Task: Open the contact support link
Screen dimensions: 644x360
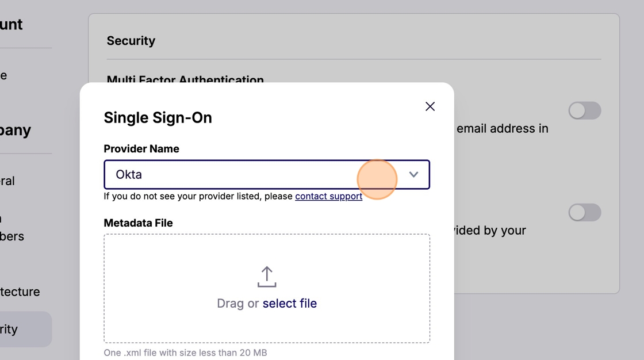Action: point(328,196)
